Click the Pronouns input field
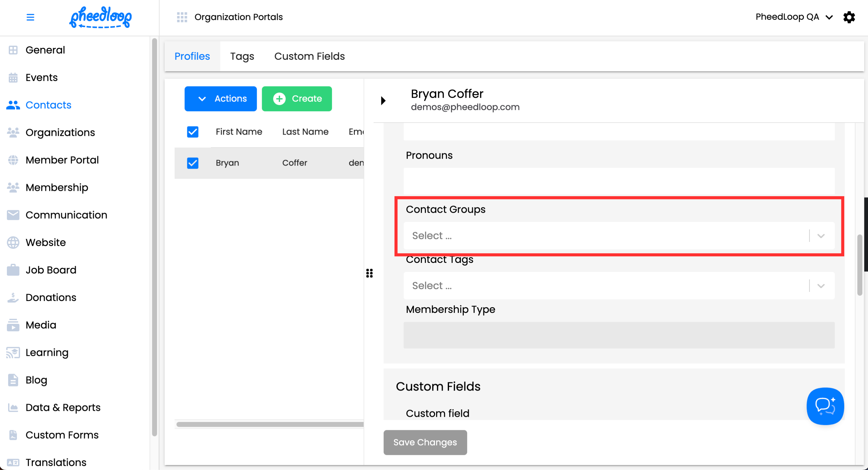868x470 pixels. click(619, 181)
